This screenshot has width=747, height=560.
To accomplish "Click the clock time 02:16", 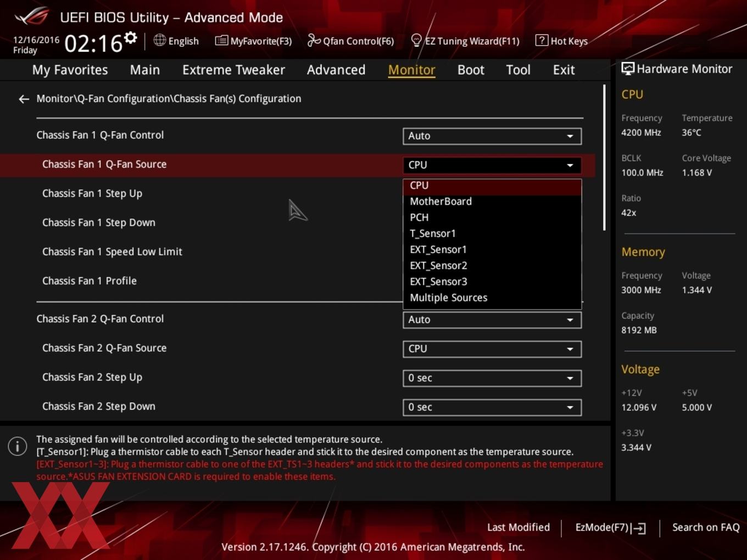I will [x=93, y=43].
